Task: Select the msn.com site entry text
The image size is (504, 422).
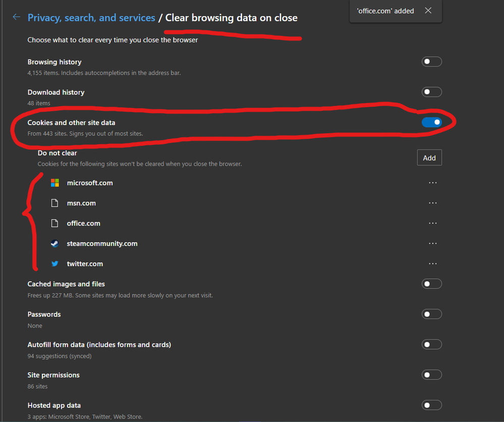Action: click(x=81, y=203)
